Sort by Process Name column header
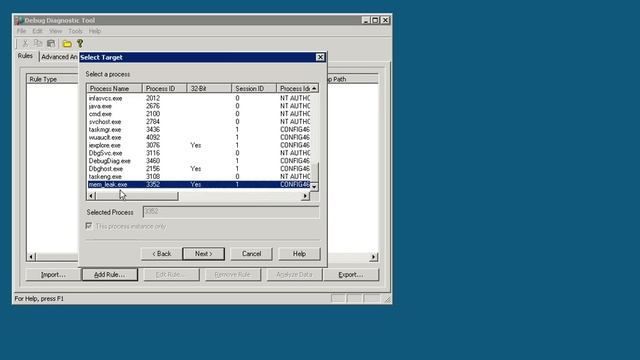Image resolution: width=640 pixels, height=360 pixels. tap(115, 89)
